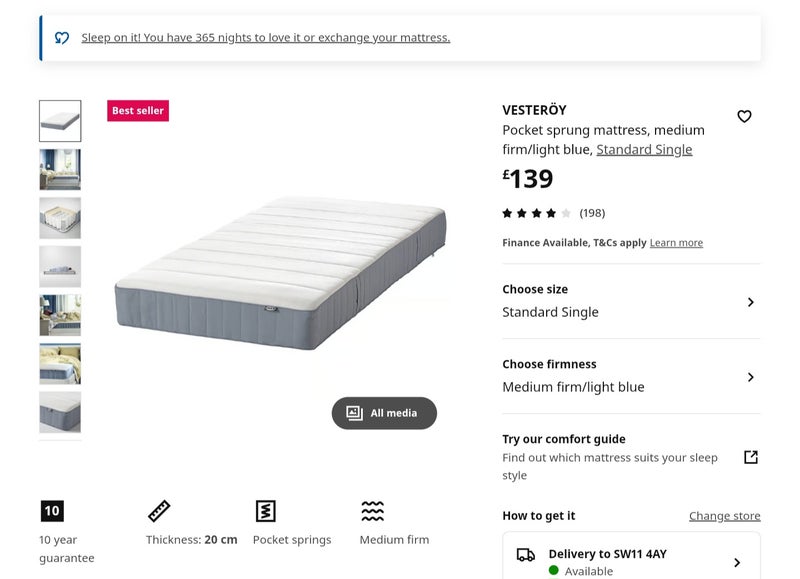The width and height of the screenshot is (800, 579).
Task: Expand the Choose firmness option
Action: (750, 377)
